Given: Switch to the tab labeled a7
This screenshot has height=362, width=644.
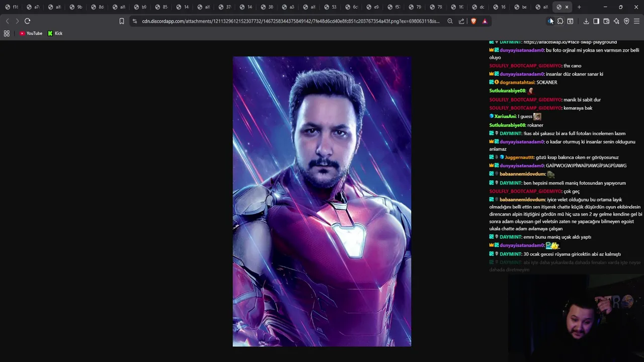Looking at the screenshot, I should point(33,7).
